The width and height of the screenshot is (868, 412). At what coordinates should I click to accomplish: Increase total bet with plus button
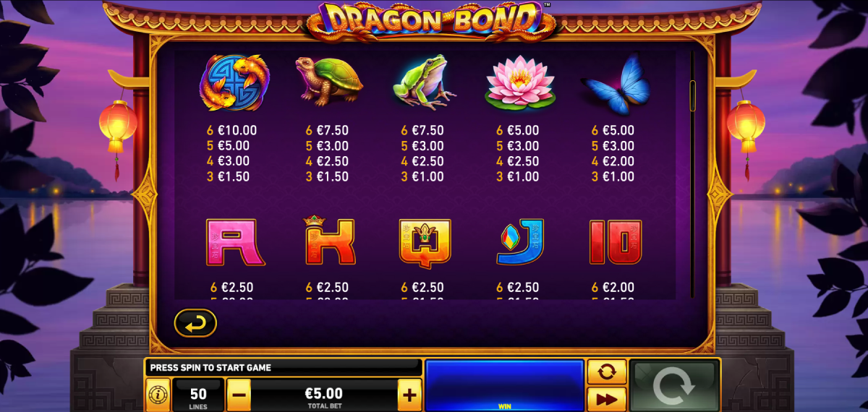[409, 395]
